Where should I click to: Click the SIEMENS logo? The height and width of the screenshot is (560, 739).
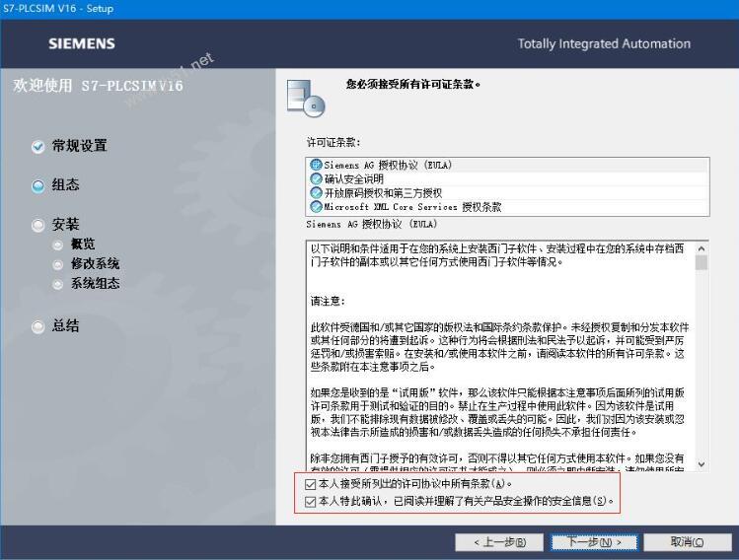[x=82, y=43]
